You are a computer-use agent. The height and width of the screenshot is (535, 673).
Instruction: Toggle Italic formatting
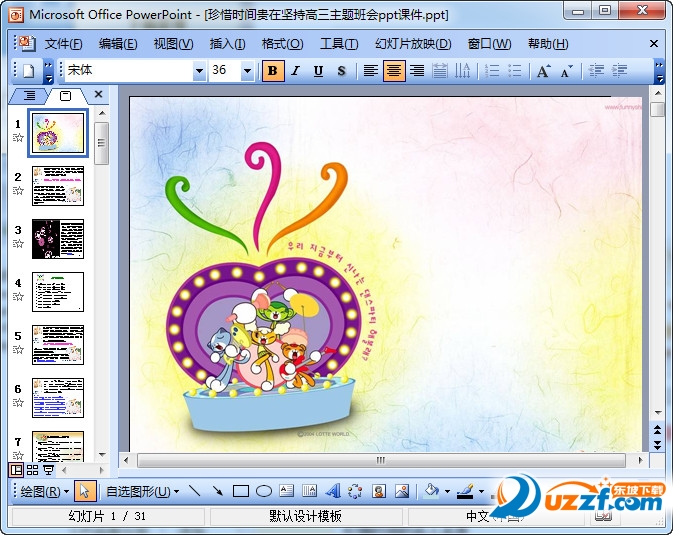(x=296, y=71)
